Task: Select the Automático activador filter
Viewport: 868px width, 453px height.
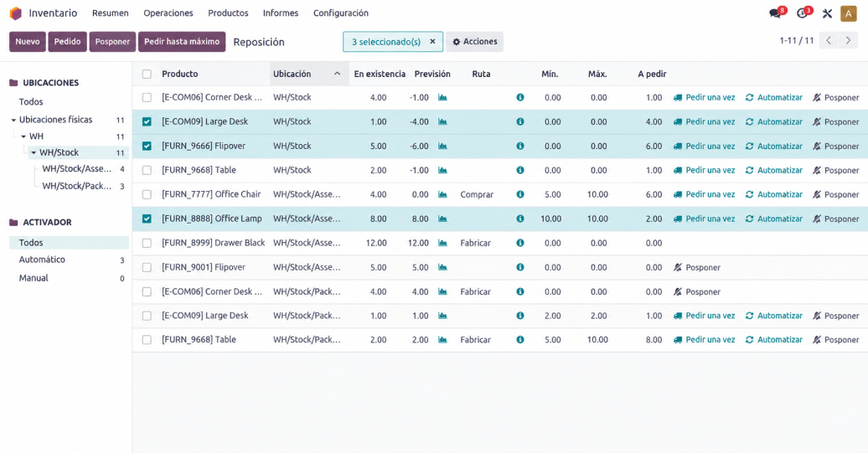Action: pos(70,260)
